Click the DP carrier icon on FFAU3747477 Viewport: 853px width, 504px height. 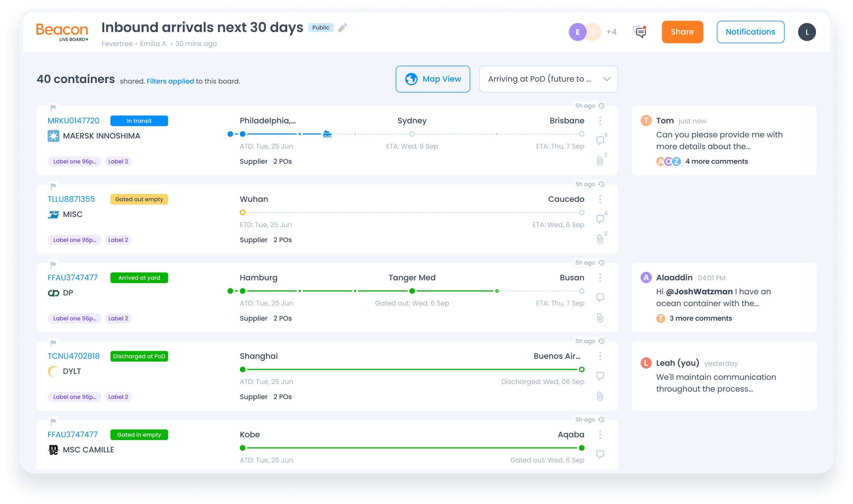[53, 292]
